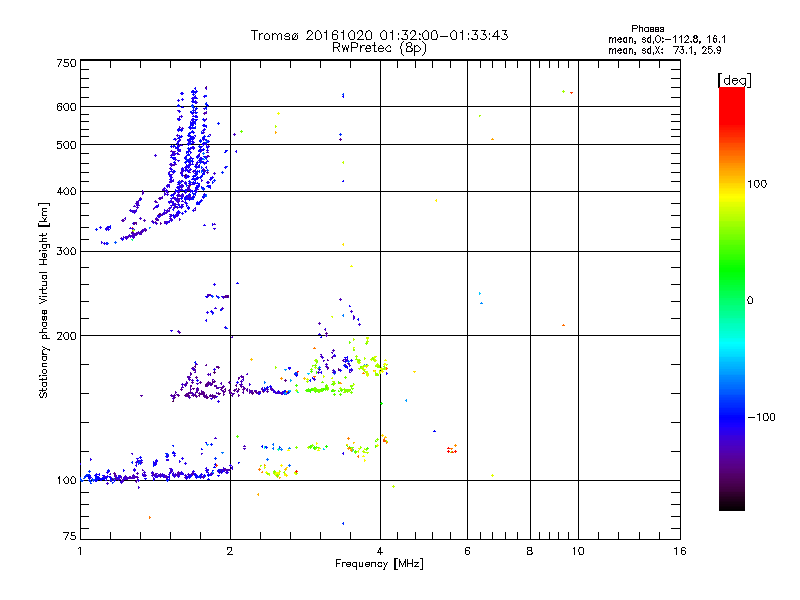
Task: Click the colorbar tick label '0'
Action: [750, 301]
